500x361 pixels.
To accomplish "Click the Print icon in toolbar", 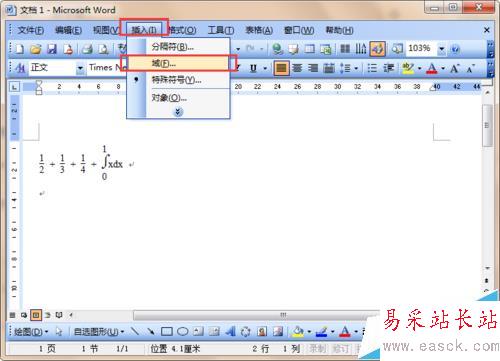I will (x=87, y=49).
